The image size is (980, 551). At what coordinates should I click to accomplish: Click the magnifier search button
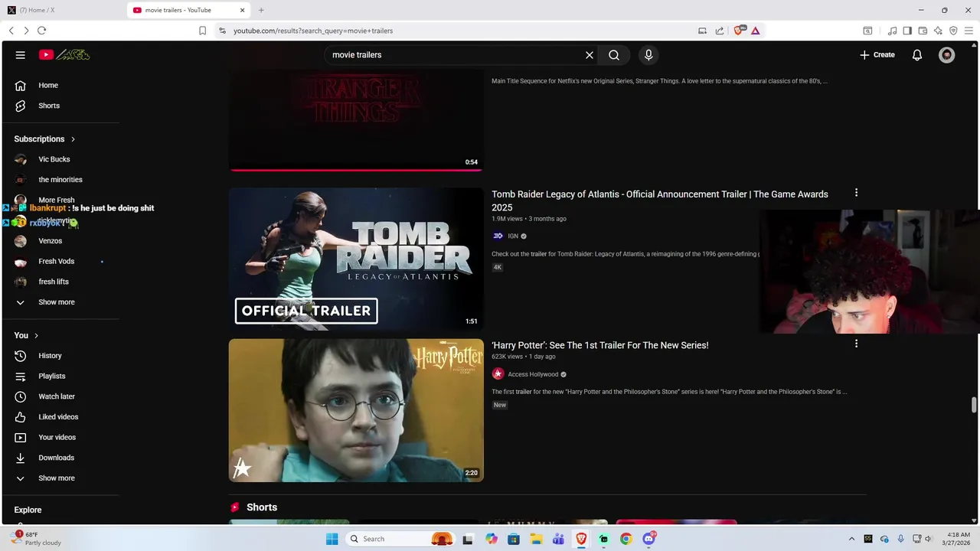click(614, 55)
